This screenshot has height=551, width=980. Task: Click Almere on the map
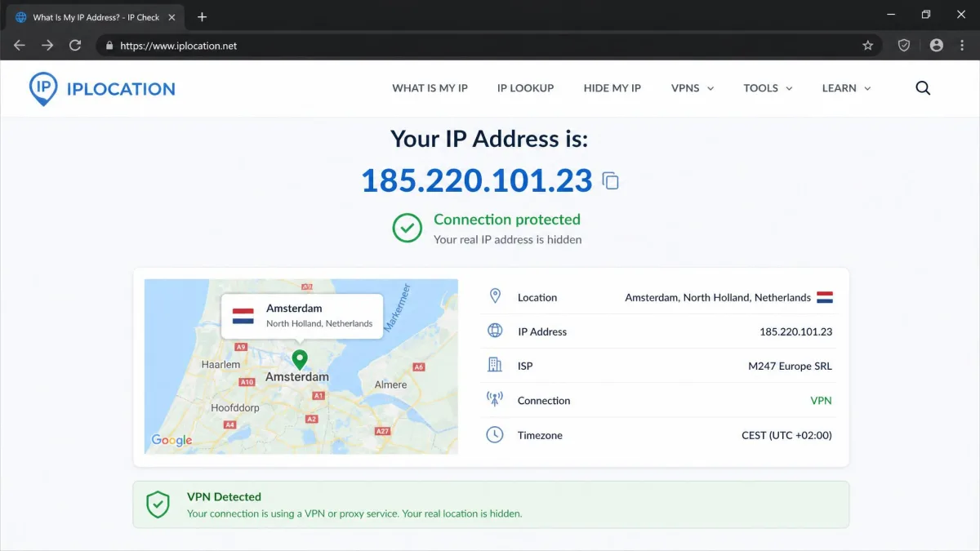click(390, 384)
